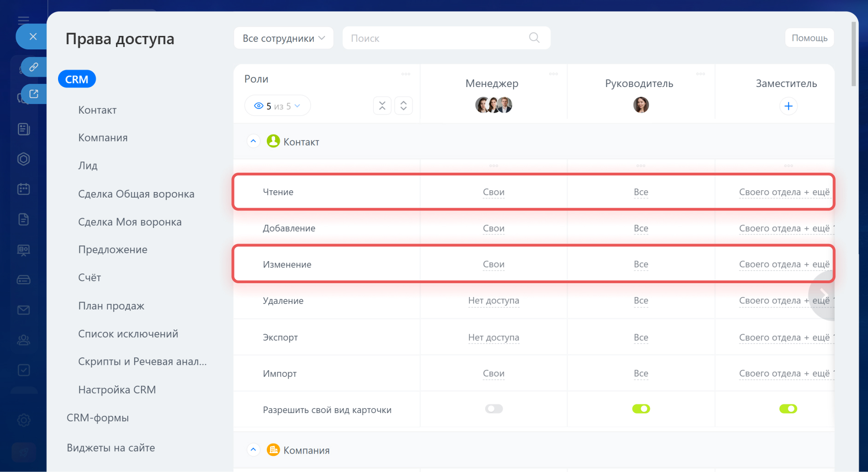Click the copy link icon
The height and width of the screenshot is (472, 868).
34,67
